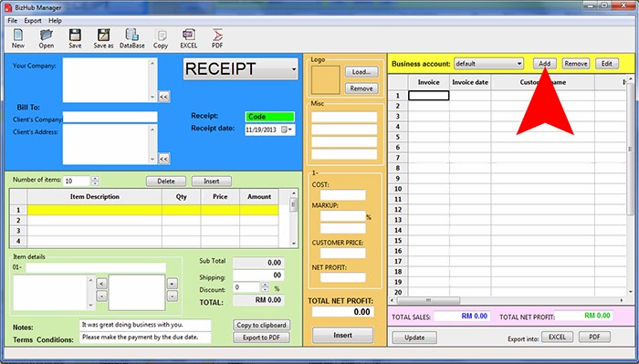Add a business account
The height and width of the screenshot is (364, 639).
pyautogui.click(x=544, y=64)
